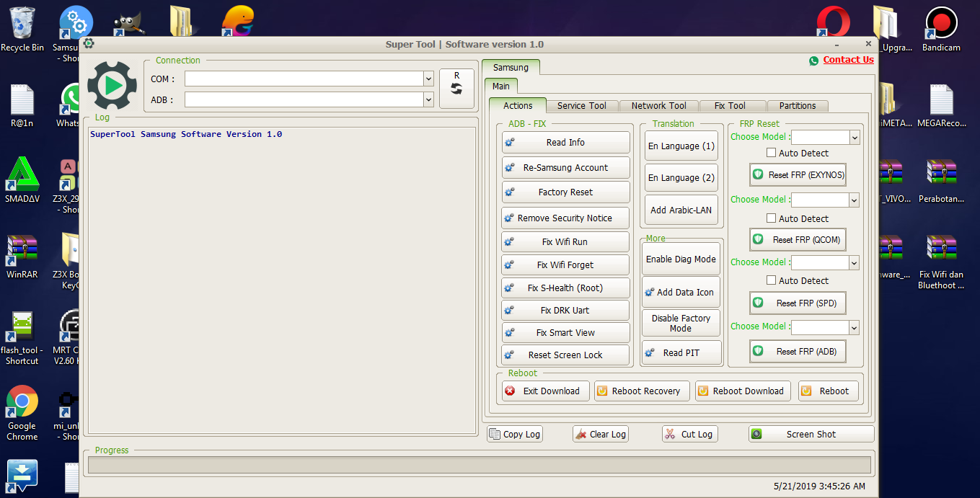Viewport: 980px width, 498px height.
Task: Switch to the Service Tool tab
Action: 581,105
